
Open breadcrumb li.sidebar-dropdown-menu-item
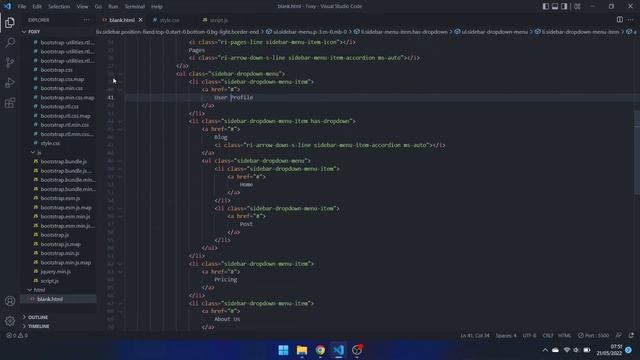(578, 31)
